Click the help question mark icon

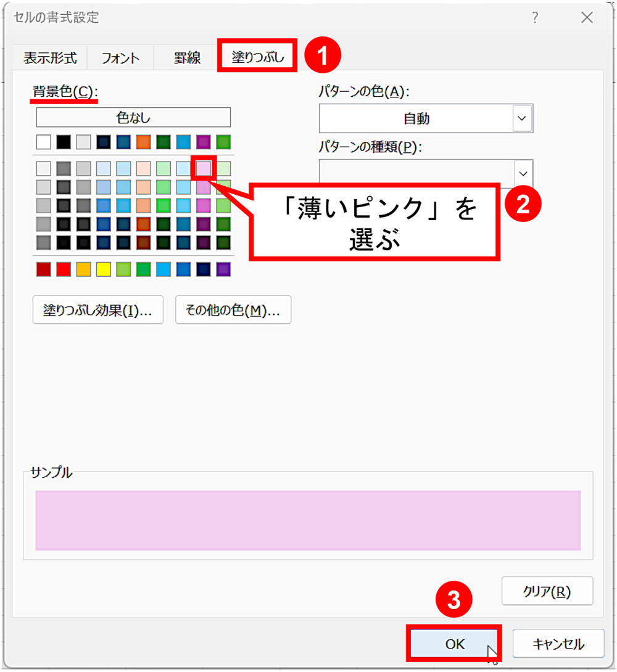pos(534,18)
